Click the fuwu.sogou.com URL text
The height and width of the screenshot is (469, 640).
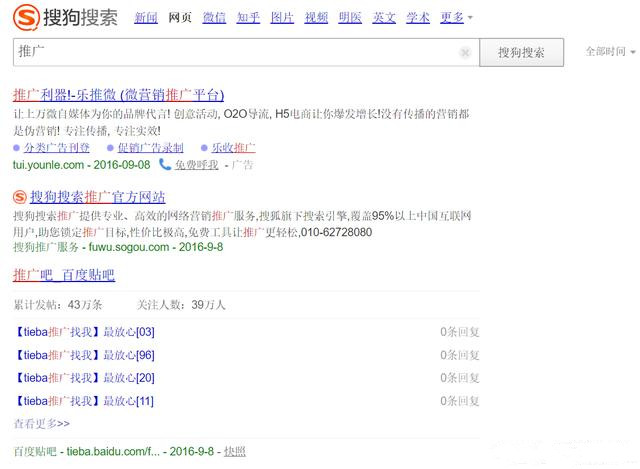pyautogui.click(x=129, y=247)
